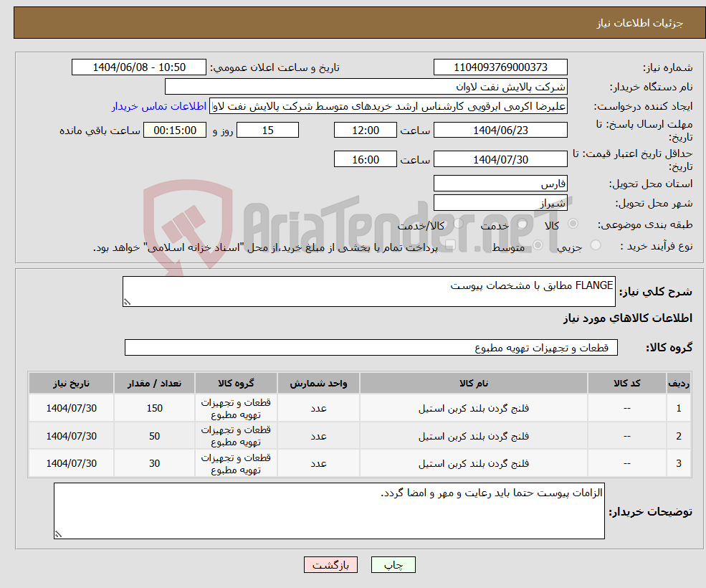Select the جزیي purchase process option
Screen dimensions: 706x588
596,244
